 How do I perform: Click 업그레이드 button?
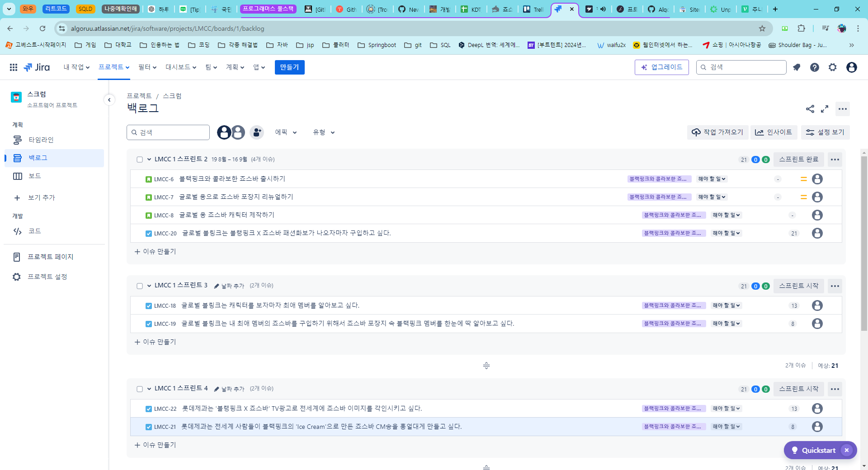662,67
